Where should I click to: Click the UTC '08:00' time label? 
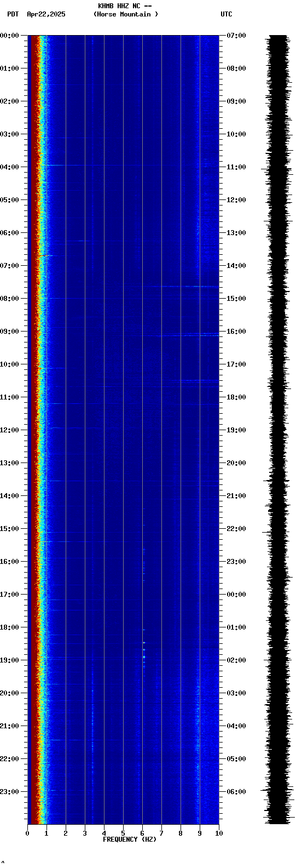tap(236, 68)
